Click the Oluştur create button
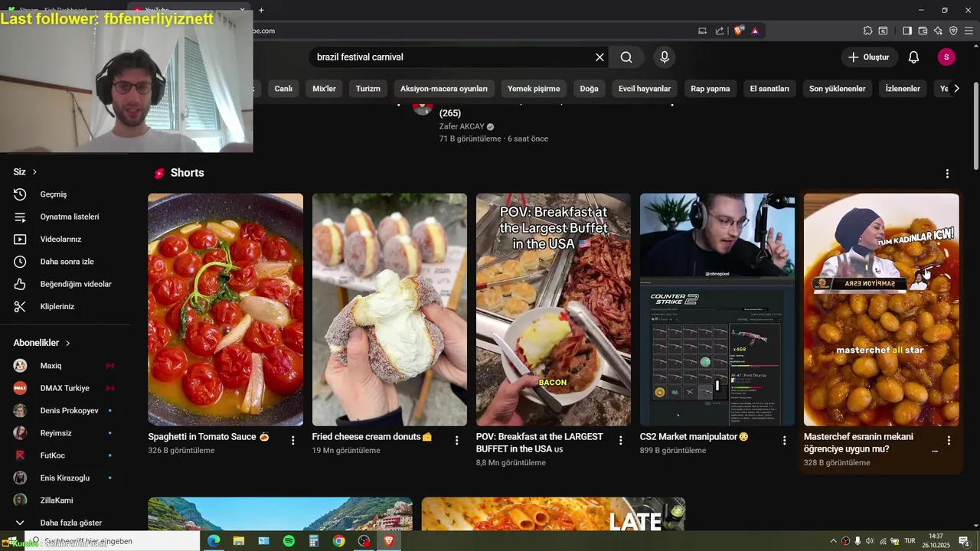The height and width of the screenshot is (551, 980). (869, 57)
